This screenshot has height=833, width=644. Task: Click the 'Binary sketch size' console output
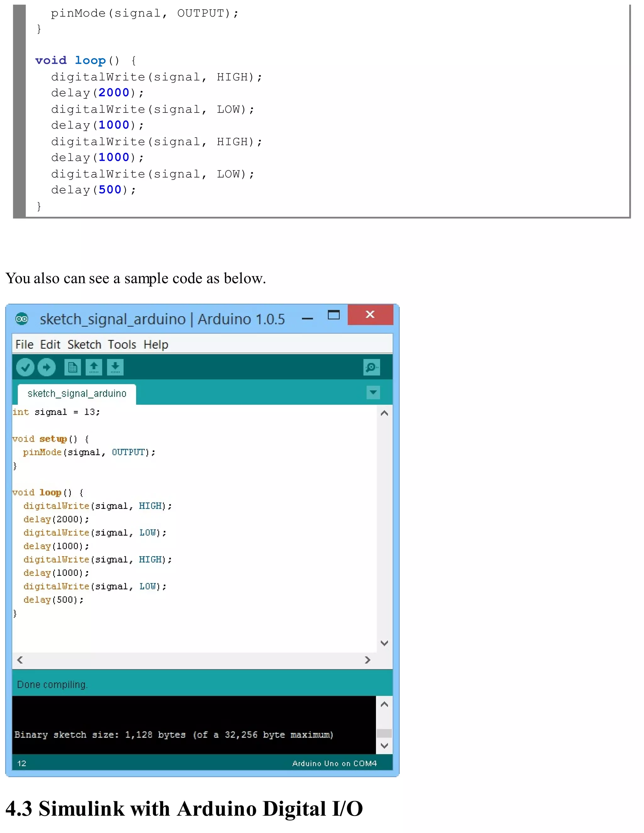(x=174, y=735)
